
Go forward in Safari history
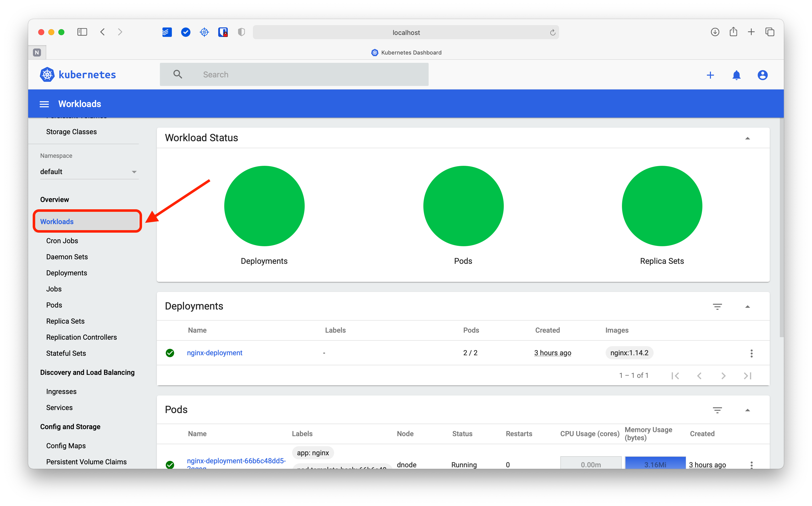coord(120,32)
